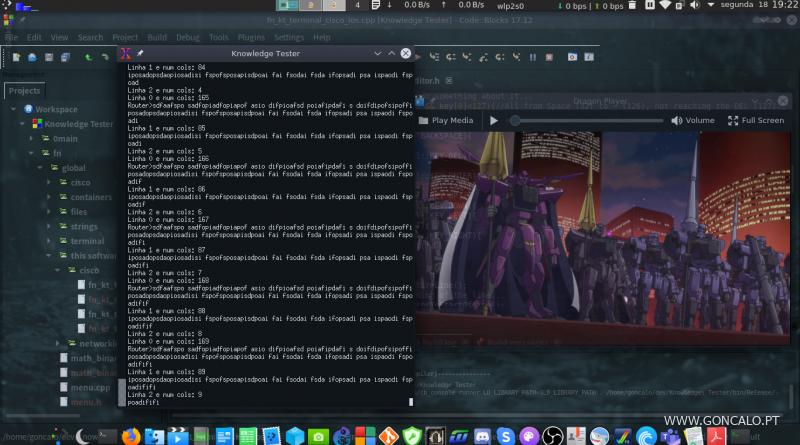
Task: Switch to the second virtual desktop in pager
Action: (x=311, y=5)
